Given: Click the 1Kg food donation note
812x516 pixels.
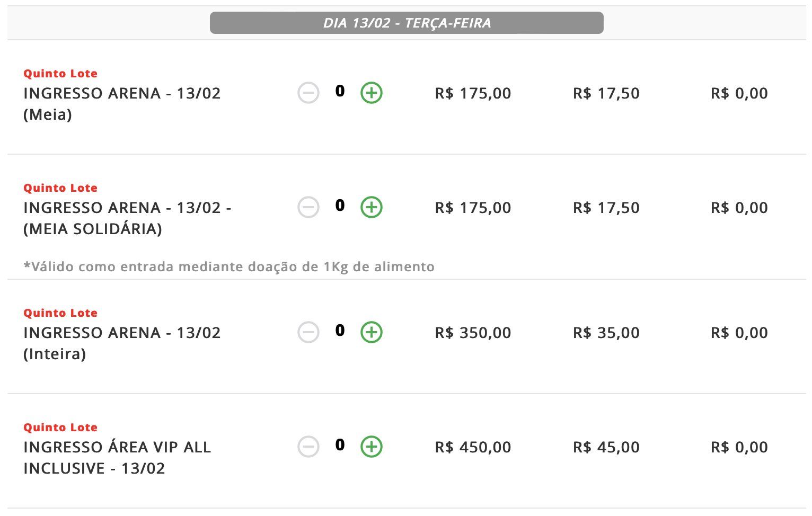Looking at the screenshot, I should [229, 266].
